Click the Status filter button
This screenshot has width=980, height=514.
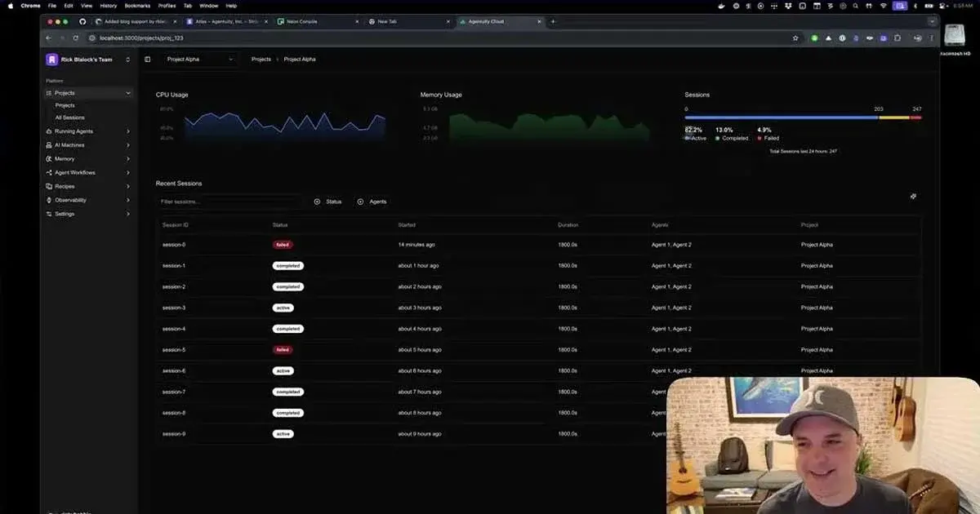[327, 202]
